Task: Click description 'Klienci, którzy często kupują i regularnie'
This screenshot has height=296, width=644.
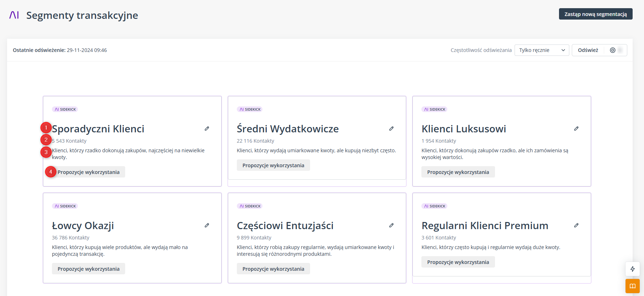Action: (x=491, y=247)
